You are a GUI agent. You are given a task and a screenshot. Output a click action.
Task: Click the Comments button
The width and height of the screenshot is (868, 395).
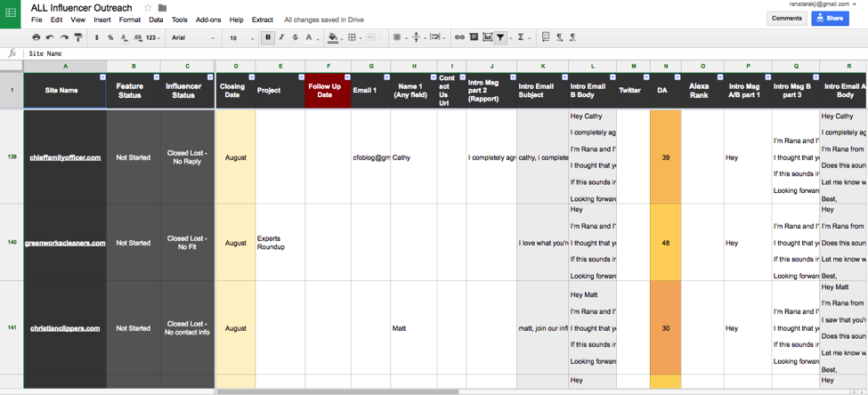(x=787, y=19)
